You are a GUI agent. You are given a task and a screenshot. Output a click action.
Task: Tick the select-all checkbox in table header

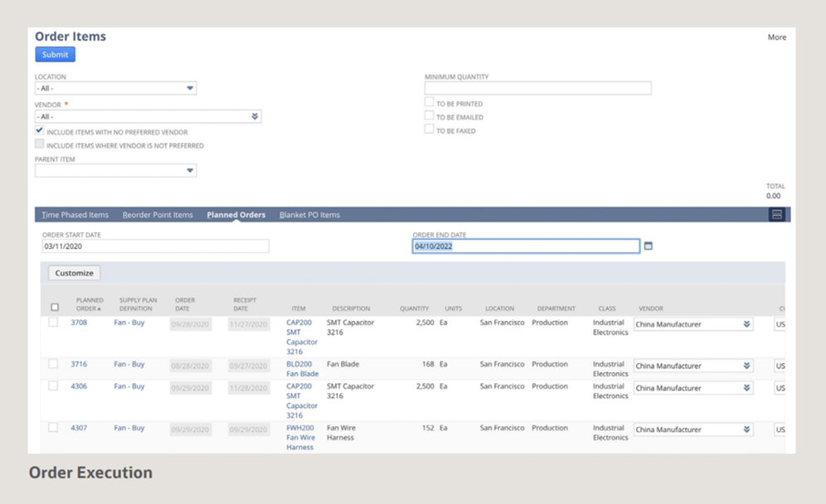click(55, 307)
